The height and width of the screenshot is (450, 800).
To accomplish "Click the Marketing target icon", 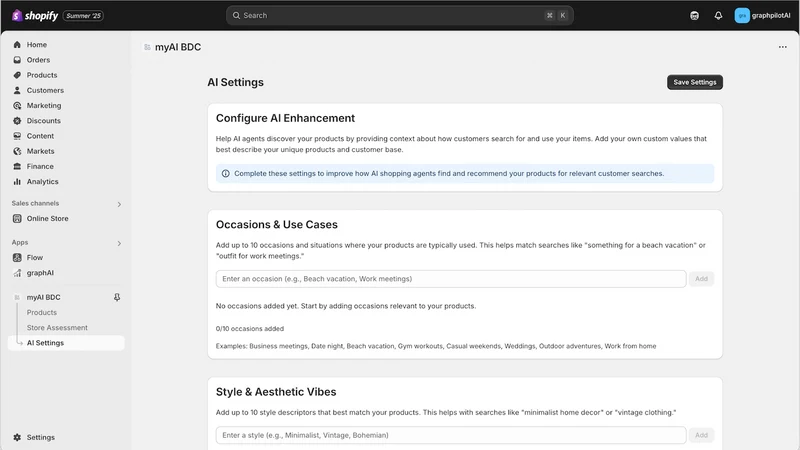I will (17, 106).
